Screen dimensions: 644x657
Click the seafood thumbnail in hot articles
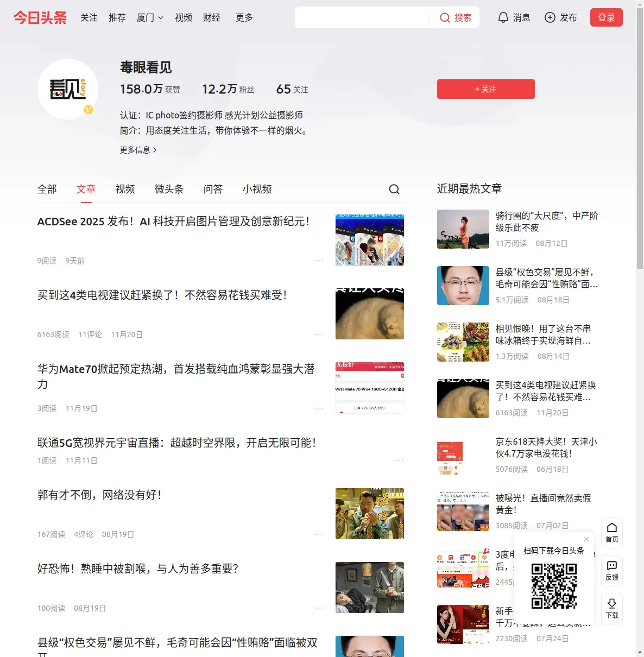(x=463, y=342)
